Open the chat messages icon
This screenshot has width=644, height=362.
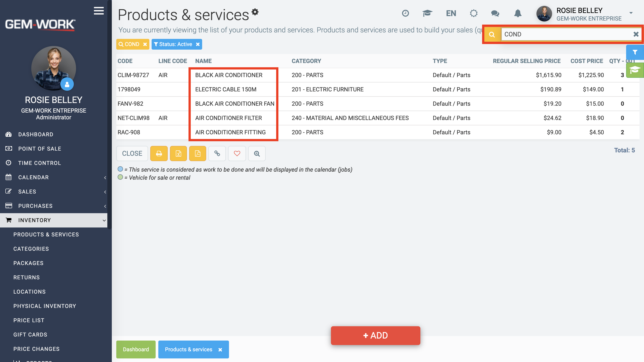pyautogui.click(x=495, y=13)
